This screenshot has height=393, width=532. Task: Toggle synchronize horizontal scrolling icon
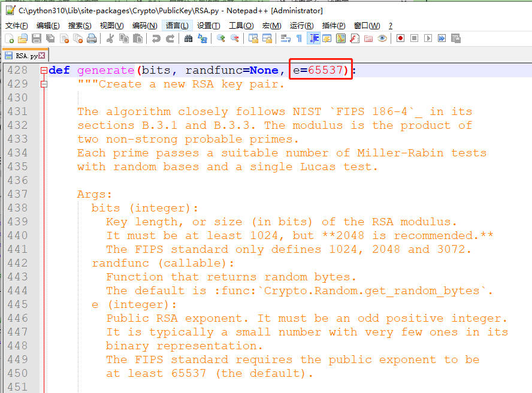click(x=267, y=39)
